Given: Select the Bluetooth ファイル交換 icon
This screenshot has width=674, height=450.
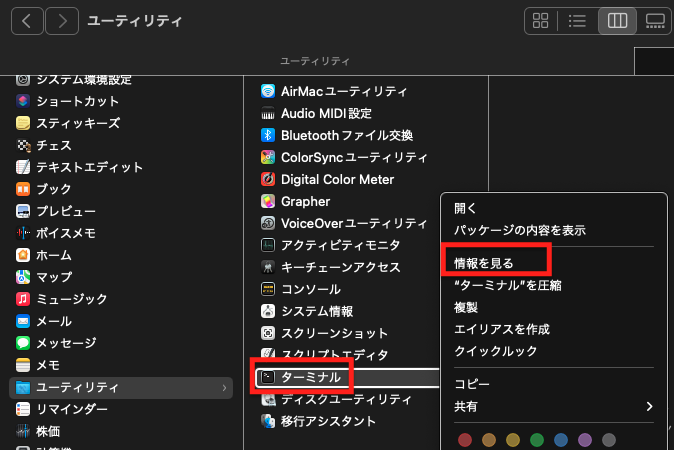Looking at the screenshot, I should click(x=268, y=135).
